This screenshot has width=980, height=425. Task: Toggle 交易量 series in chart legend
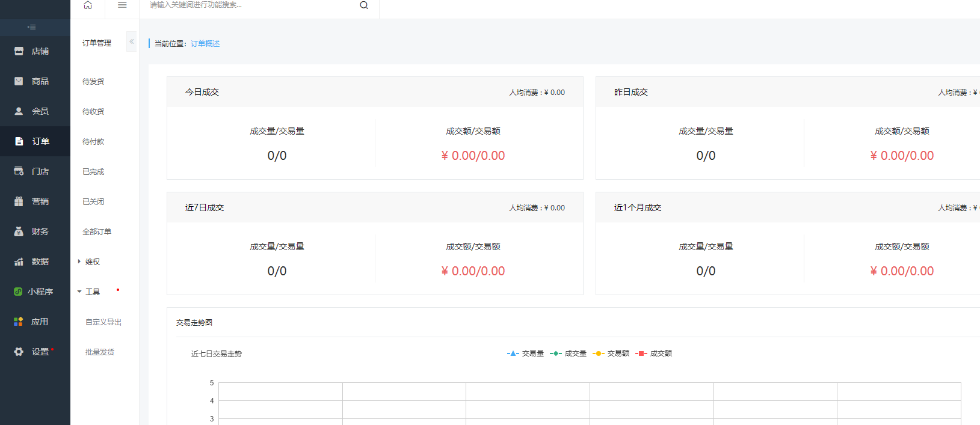[x=525, y=353]
